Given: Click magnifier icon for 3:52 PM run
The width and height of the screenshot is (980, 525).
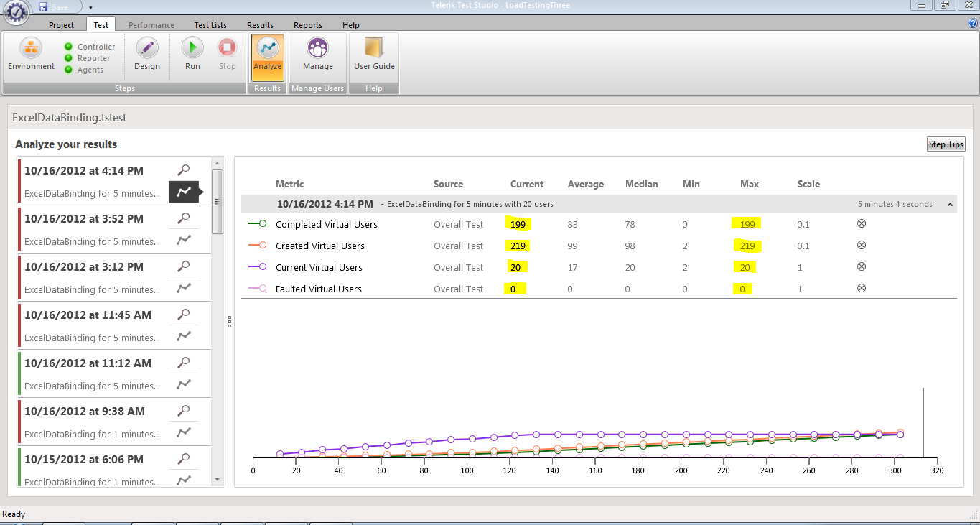Looking at the screenshot, I should tap(184, 218).
